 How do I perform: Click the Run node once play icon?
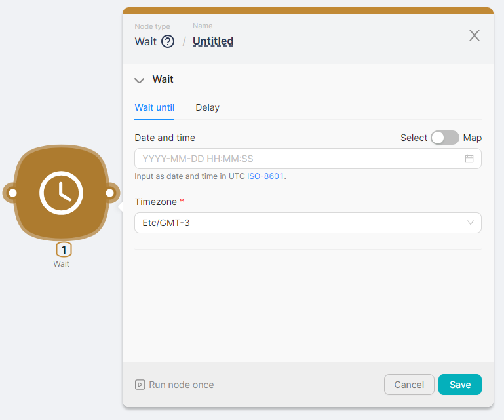point(140,385)
